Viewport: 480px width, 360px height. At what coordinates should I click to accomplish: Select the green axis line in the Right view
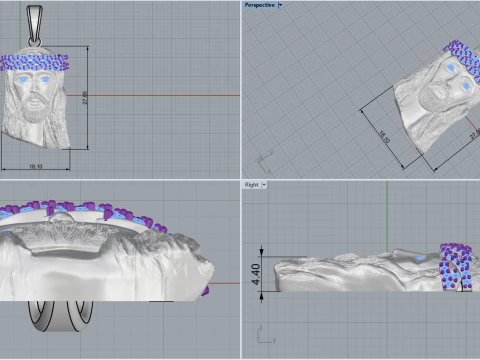387,217
